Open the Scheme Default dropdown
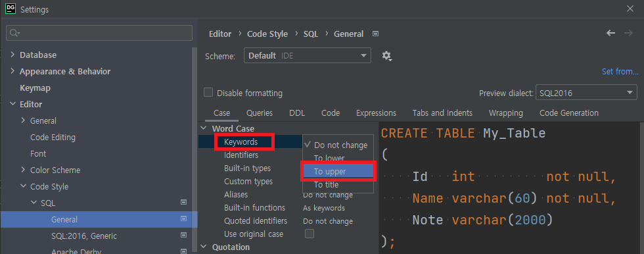 [x=308, y=55]
